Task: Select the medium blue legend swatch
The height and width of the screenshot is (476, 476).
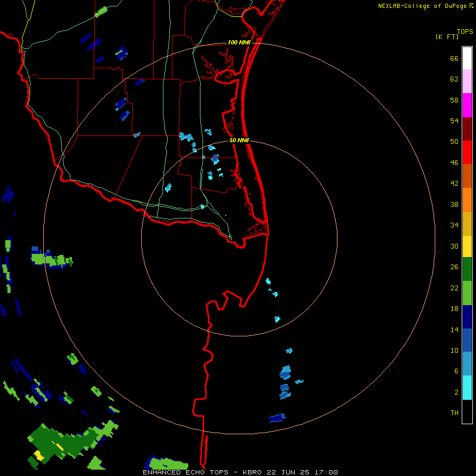Action: coord(467,340)
